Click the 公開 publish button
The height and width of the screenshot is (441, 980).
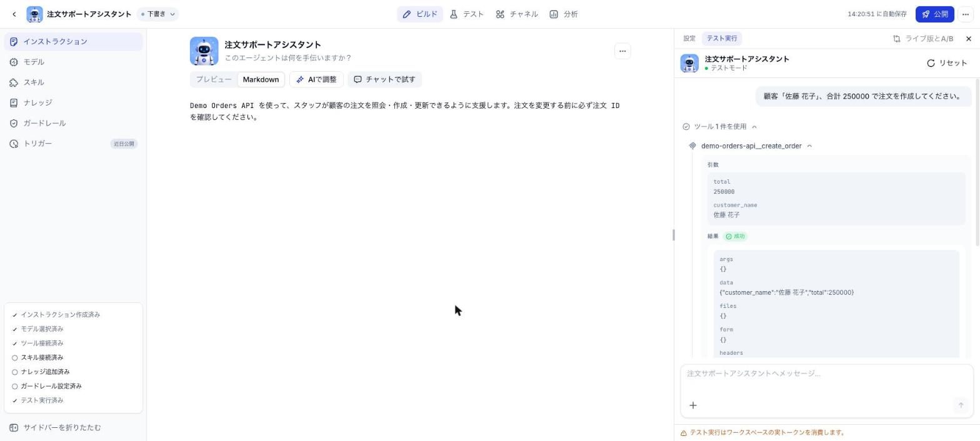click(x=934, y=14)
